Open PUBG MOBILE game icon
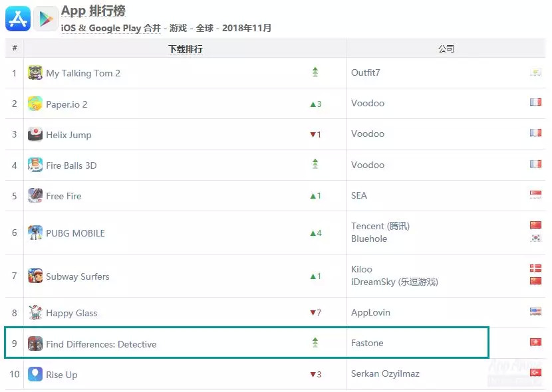This screenshot has height=392, width=552. [x=35, y=233]
